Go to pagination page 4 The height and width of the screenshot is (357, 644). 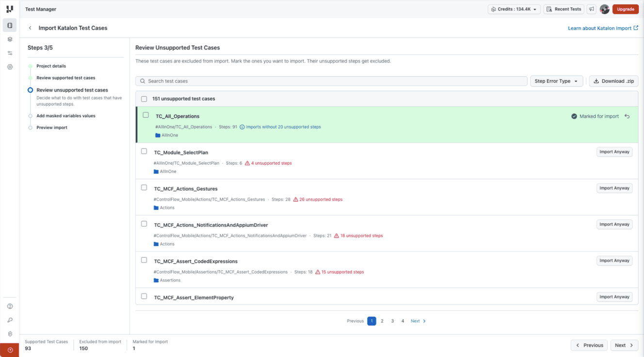tap(402, 321)
